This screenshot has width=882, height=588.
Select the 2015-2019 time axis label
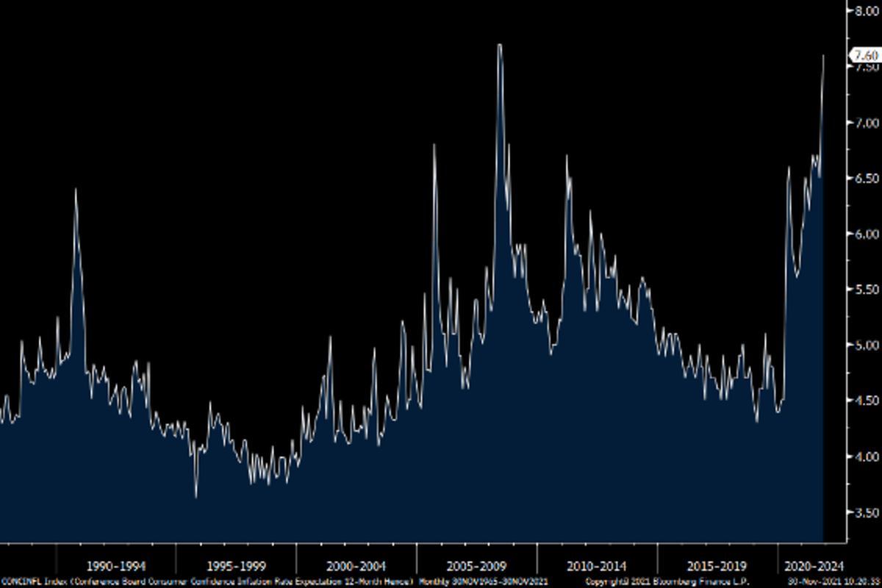tap(717, 566)
